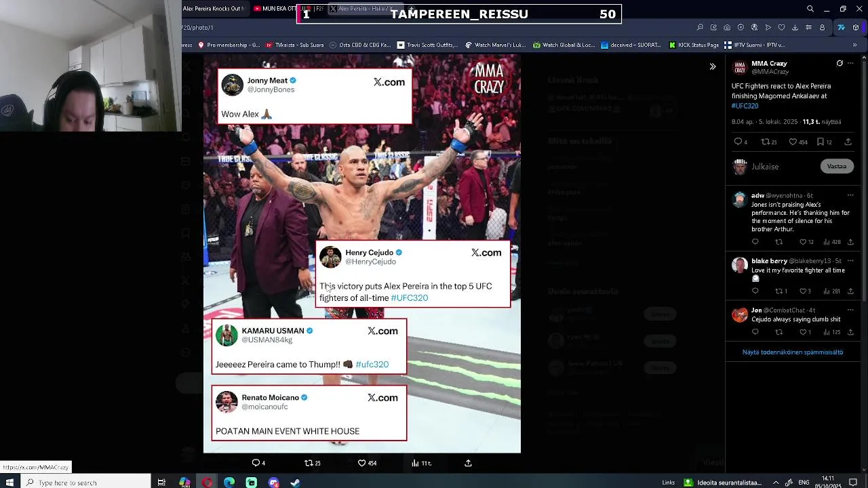Bookmark the MMA Crazy post showing 12

824,142
